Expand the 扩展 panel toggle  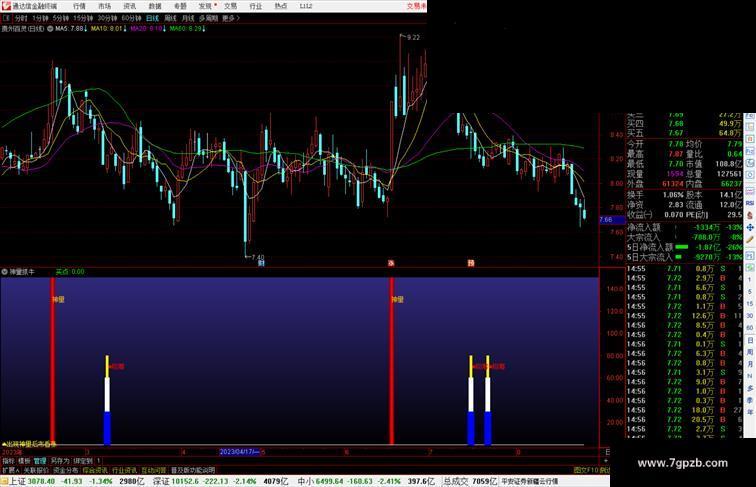coord(10,470)
